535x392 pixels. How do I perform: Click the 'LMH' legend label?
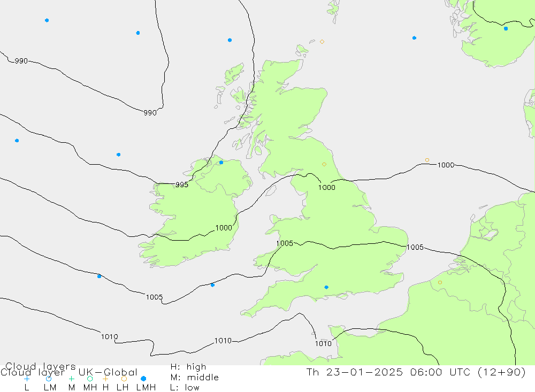pos(146,388)
